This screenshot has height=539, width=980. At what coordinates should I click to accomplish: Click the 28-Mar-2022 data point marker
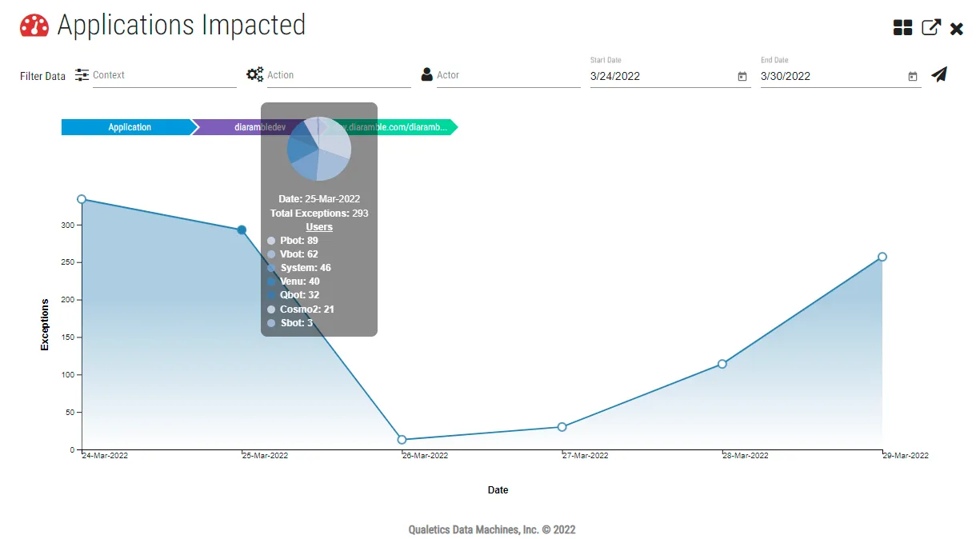click(722, 364)
